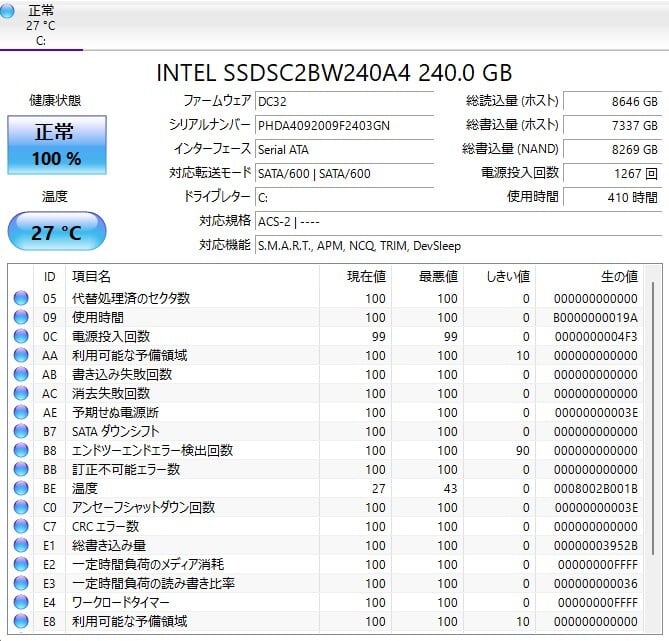The height and width of the screenshot is (641, 669).
Task: Click the blue orb for CRC エラー数 row
Action: 21,526
